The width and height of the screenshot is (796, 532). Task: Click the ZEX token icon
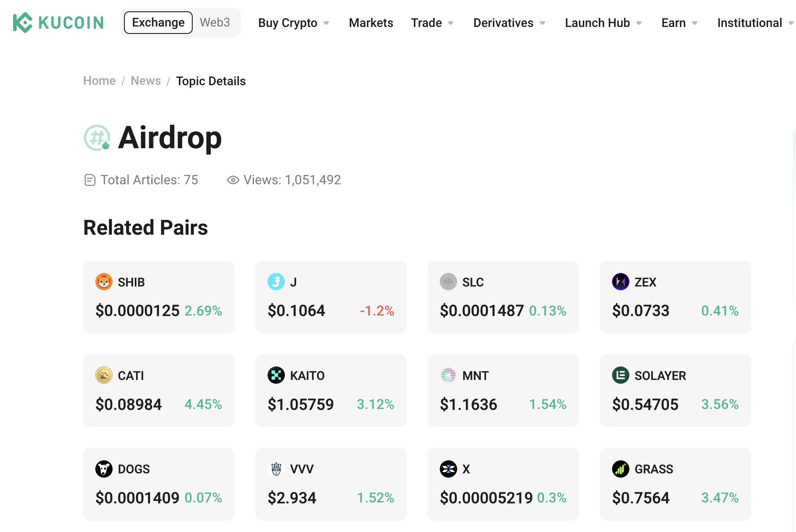point(620,282)
